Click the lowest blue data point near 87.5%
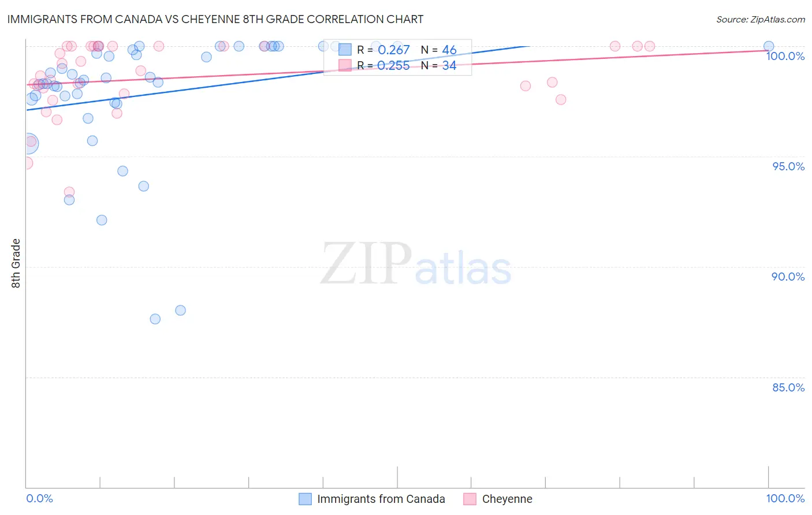This screenshot has width=812, height=515. 155,319
